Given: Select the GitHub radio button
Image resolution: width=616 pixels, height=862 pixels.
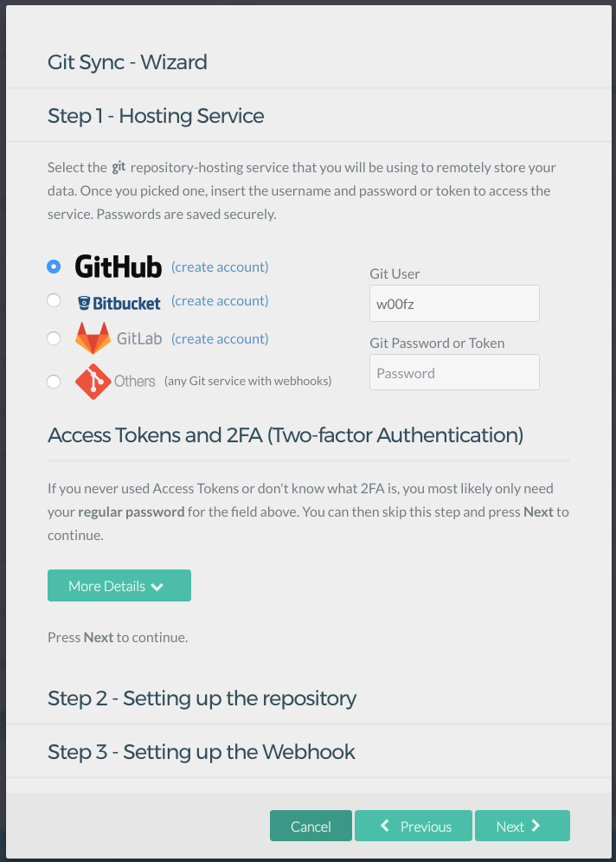Looking at the screenshot, I should tap(54, 267).
